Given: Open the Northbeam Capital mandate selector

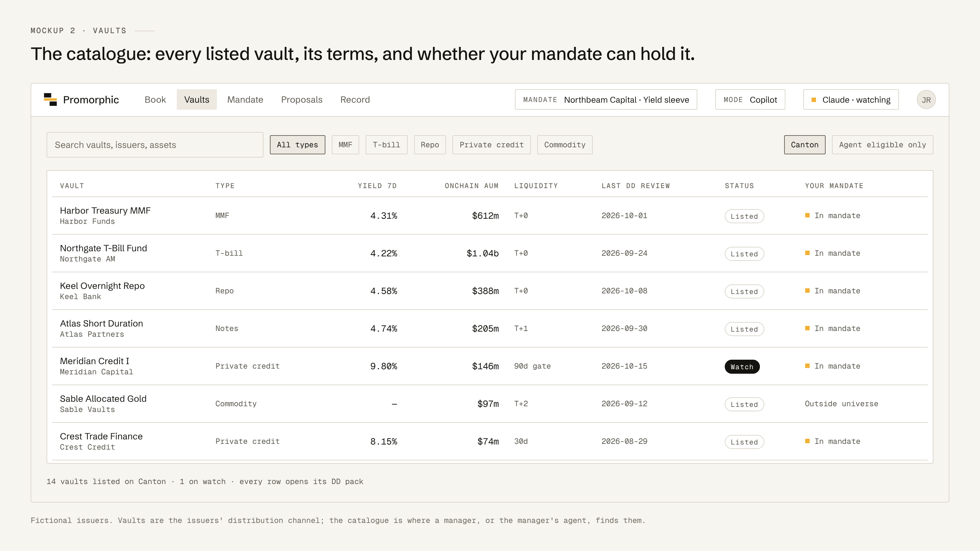Looking at the screenshot, I should pyautogui.click(x=606, y=99).
